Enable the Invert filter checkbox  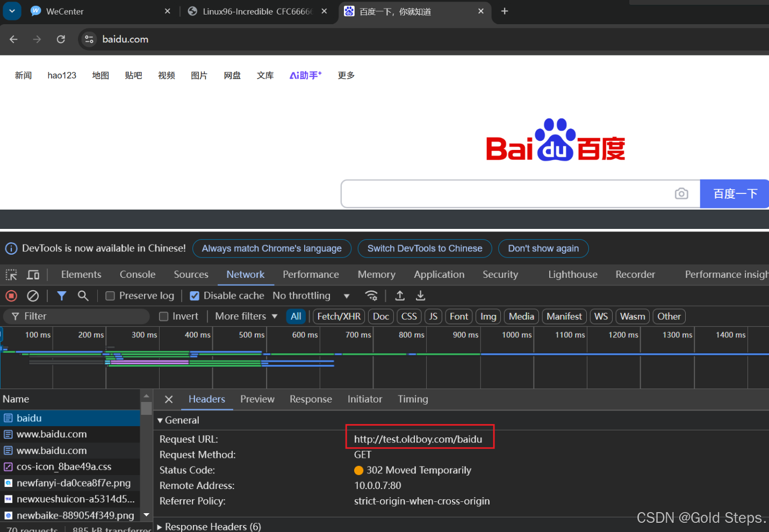point(164,317)
